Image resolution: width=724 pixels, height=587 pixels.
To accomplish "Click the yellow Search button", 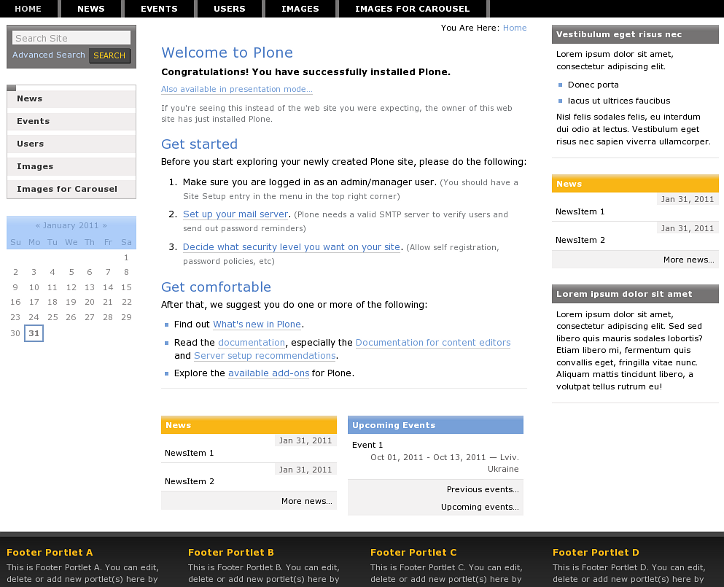I will pos(109,55).
